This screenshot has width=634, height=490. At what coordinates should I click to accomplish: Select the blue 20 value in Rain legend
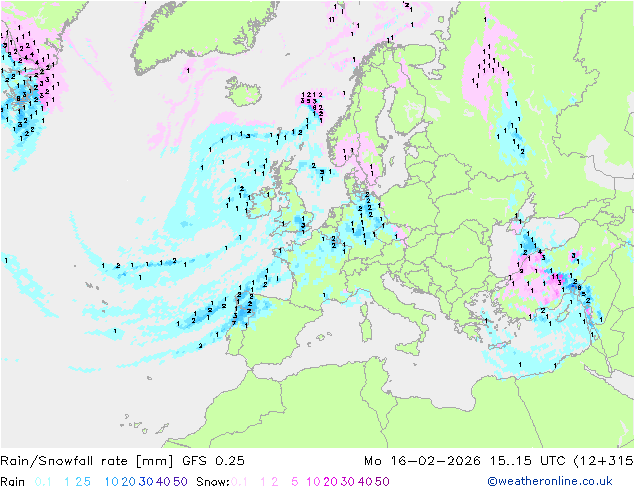(x=128, y=482)
